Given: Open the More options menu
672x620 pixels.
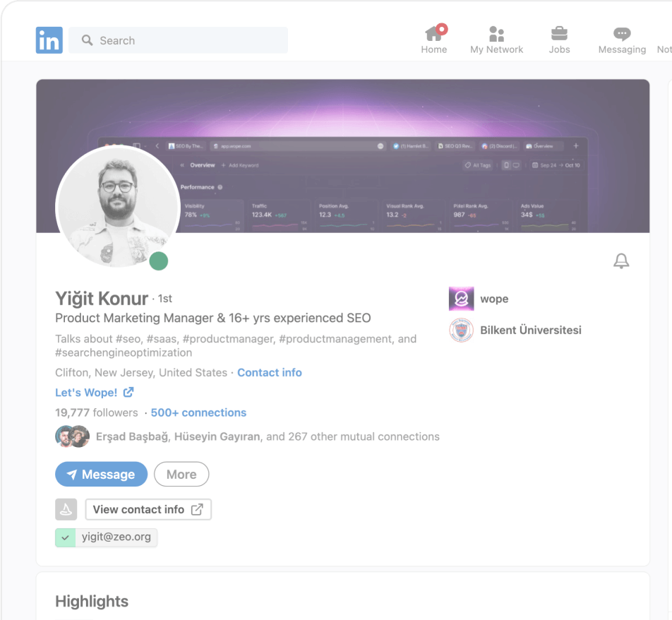Looking at the screenshot, I should click(181, 474).
